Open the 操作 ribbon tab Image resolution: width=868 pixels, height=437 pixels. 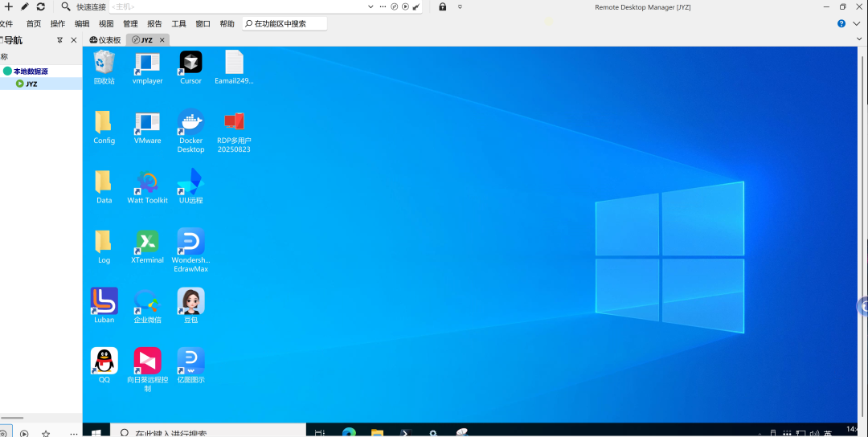[x=58, y=24]
